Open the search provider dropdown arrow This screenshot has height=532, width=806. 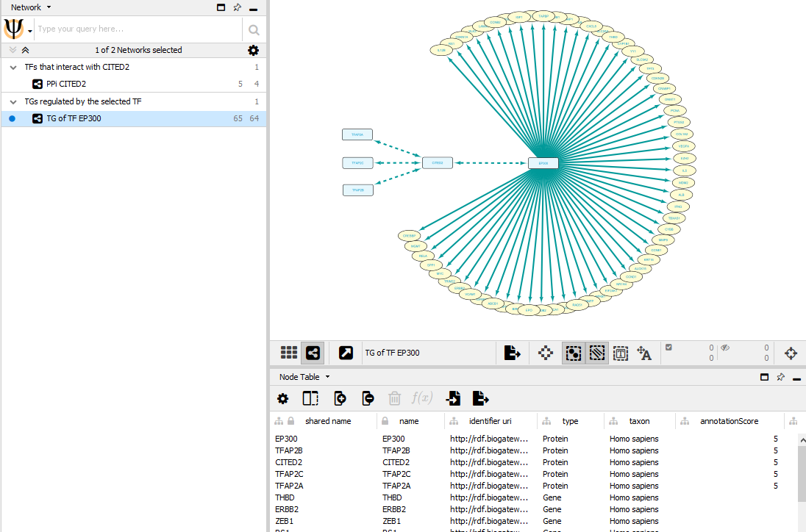[x=30, y=32]
